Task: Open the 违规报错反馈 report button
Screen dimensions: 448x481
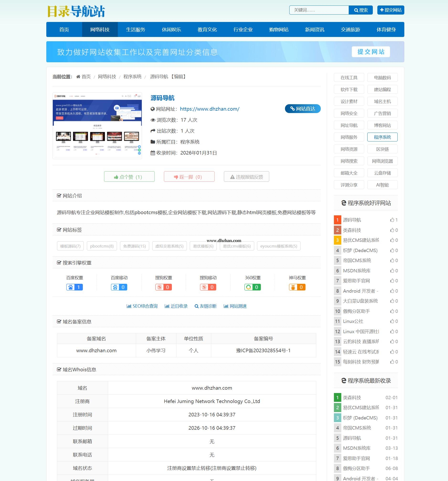Action: pyautogui.click(x=246, y=177)
